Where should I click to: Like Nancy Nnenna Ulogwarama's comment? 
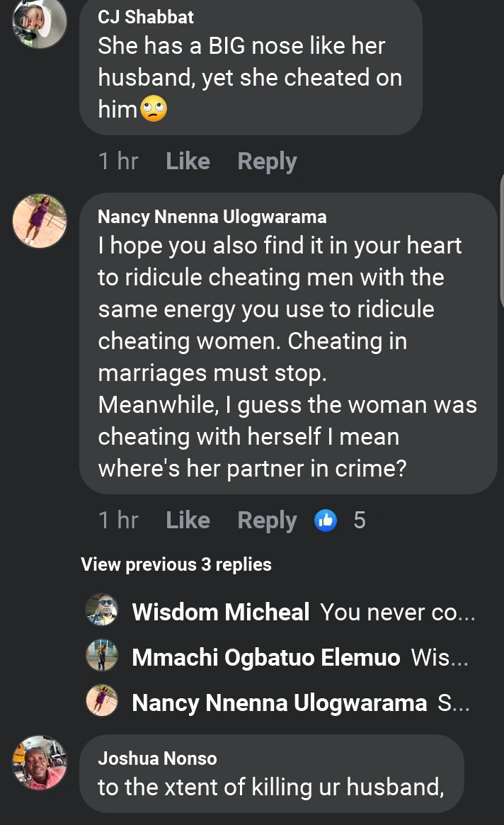tap(188, 520)
